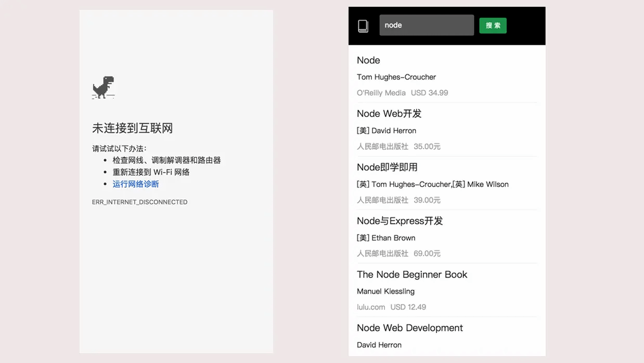Click the book logo icon
Screen dimensions: 644x363
[363, 26]
